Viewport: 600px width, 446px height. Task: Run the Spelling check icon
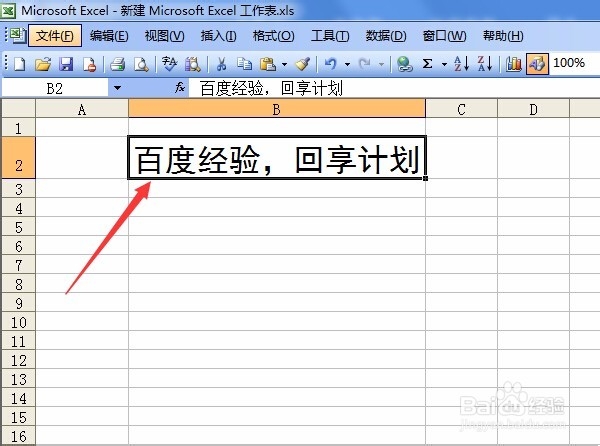click(169, 63)
